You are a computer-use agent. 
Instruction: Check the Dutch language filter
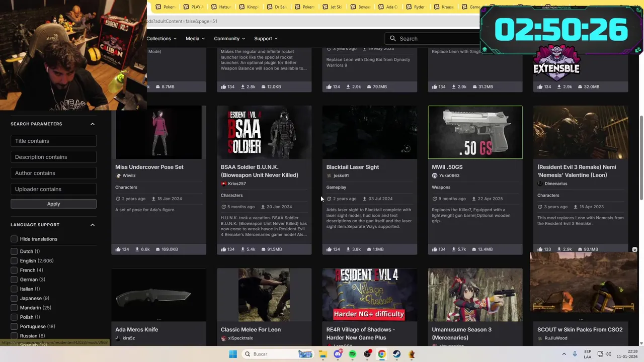click(14, 251)
